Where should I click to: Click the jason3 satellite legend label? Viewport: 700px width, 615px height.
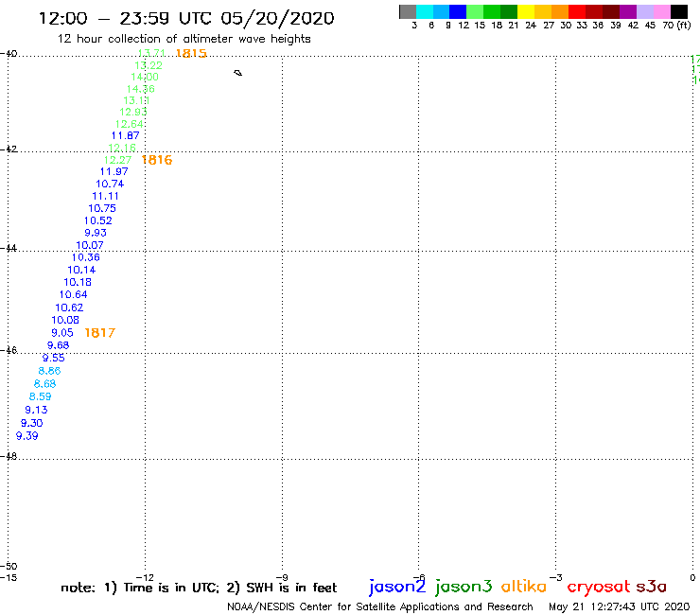[464, 587]
